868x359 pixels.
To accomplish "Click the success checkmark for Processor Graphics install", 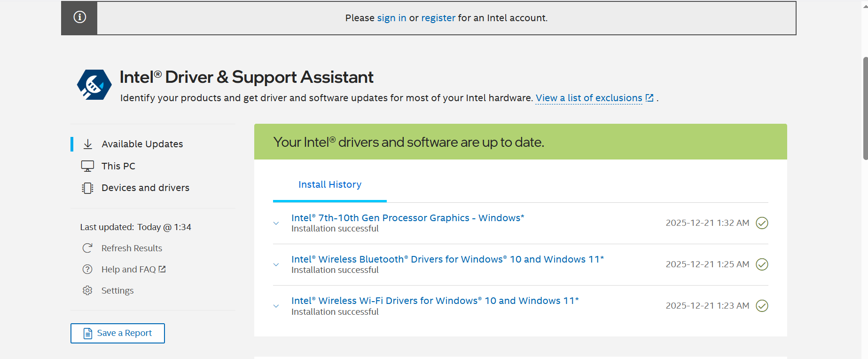I will pos(762,223).
